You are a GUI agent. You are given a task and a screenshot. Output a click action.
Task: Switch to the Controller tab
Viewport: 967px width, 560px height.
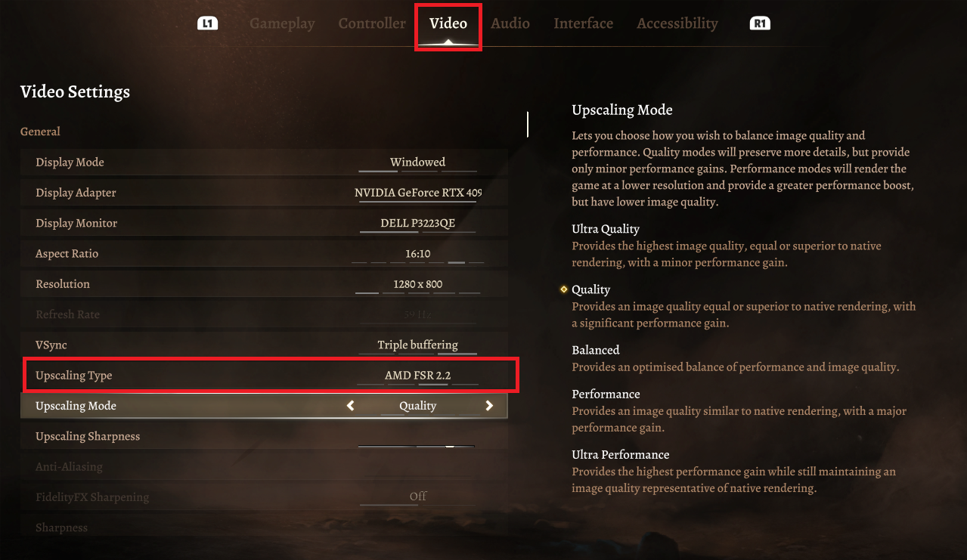372,23
